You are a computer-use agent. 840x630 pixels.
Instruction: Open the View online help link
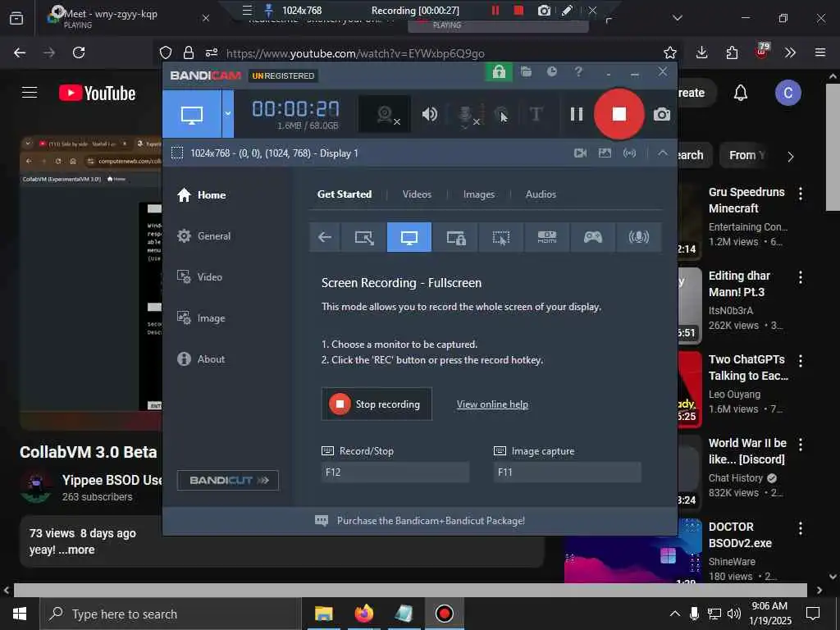[x=492, y=404]
